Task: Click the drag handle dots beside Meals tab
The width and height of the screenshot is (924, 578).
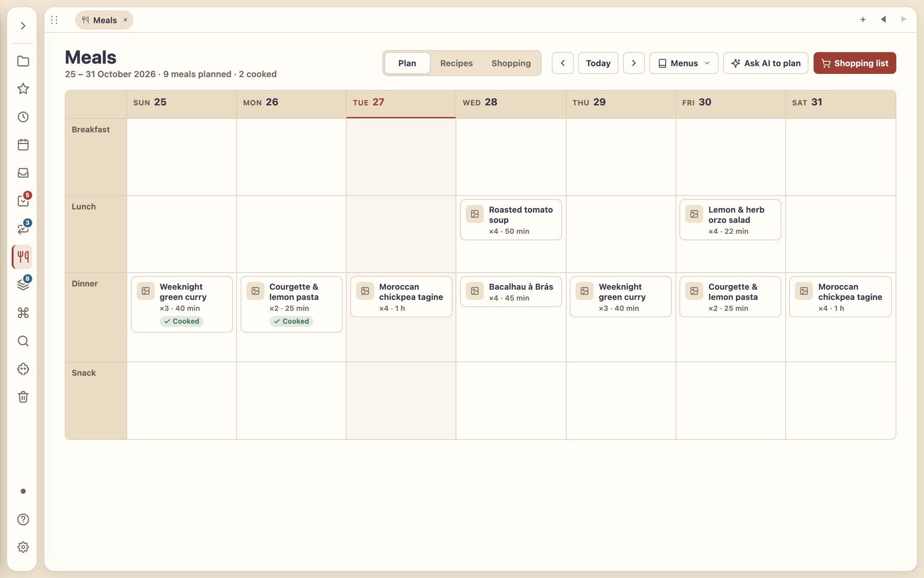Action: (x=54, y=20)
